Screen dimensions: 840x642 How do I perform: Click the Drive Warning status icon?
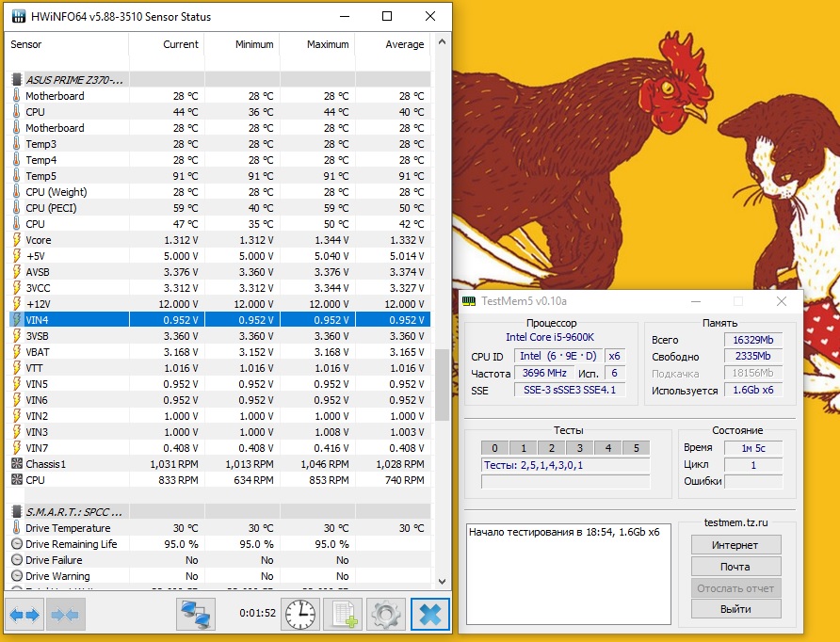[17, 576]
